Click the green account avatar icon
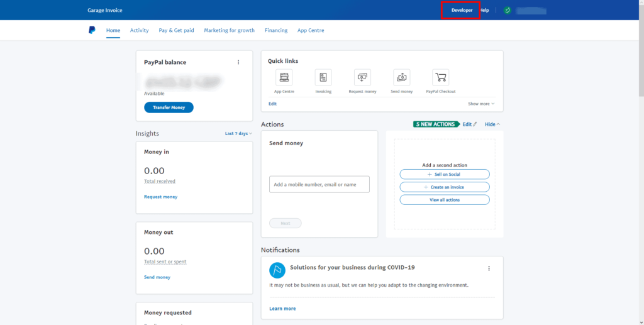 pyautogui.click(x=508, y=10)
